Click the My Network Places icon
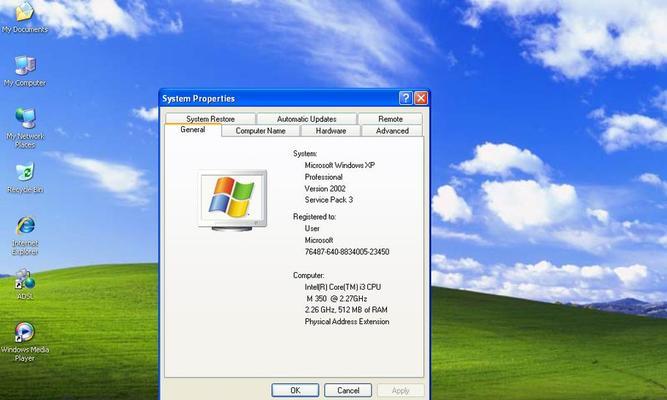The height and width of the screenshot is (400, 667). pos(25,128)
